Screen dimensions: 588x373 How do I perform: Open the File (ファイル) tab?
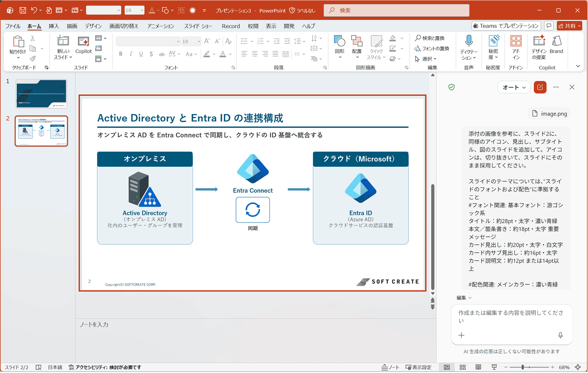13,26
